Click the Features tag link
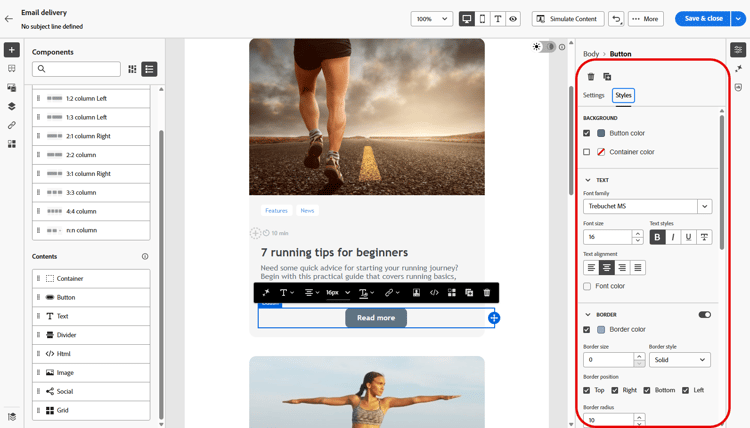Viewport: 750px width, 428px height. pyautogui.click(x=276, y=210)
